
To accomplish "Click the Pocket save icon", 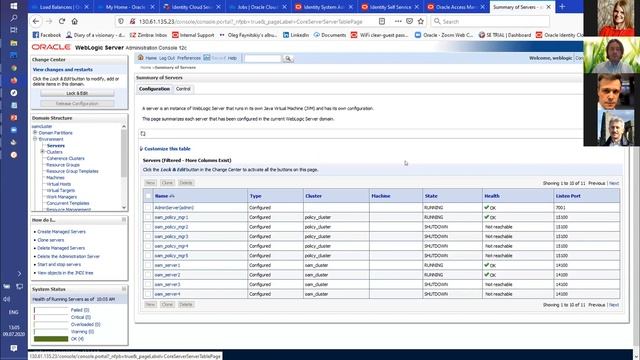I will [409, 21].
